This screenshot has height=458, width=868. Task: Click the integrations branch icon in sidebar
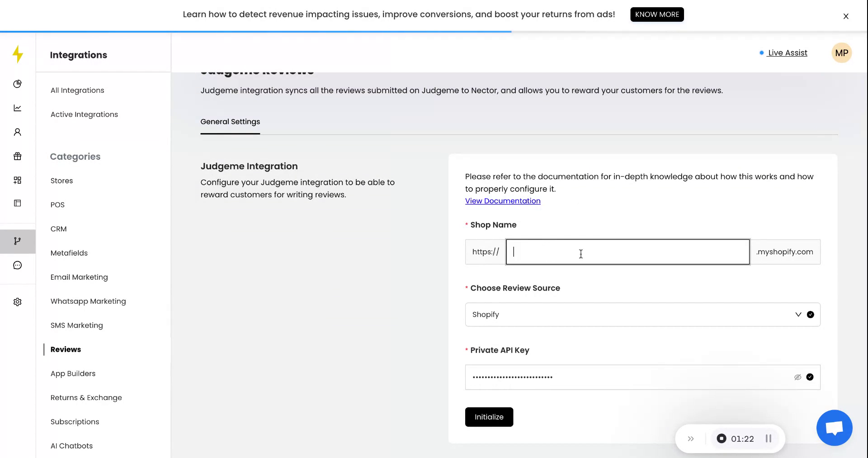(17, 241)
